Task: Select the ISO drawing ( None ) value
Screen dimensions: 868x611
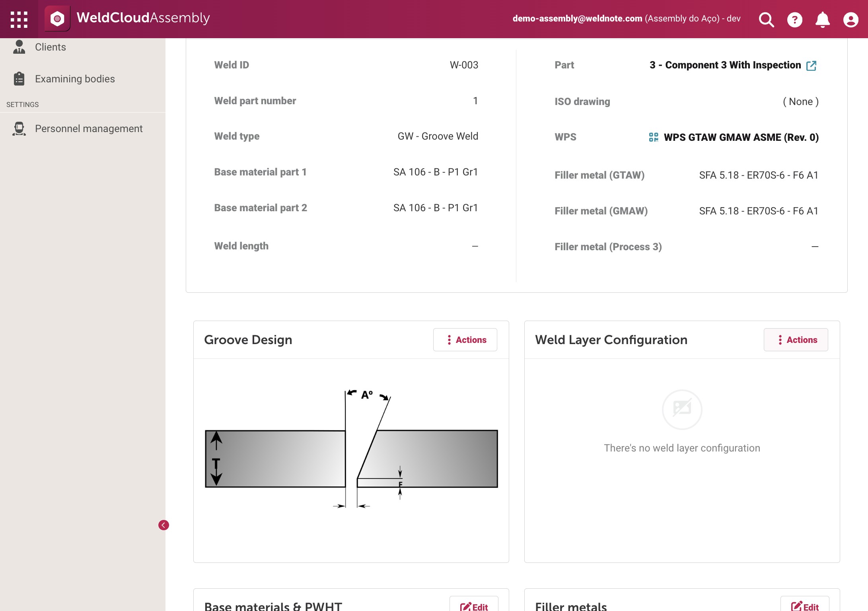Action: (801, 101)
